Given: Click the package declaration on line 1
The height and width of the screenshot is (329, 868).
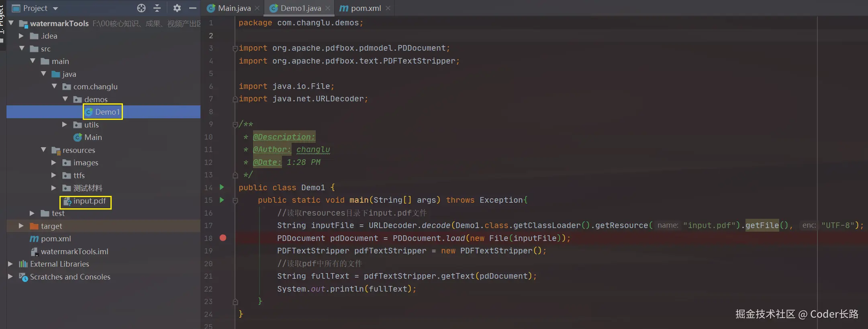Looking at the screenshot, I should [x=301, y=23].
